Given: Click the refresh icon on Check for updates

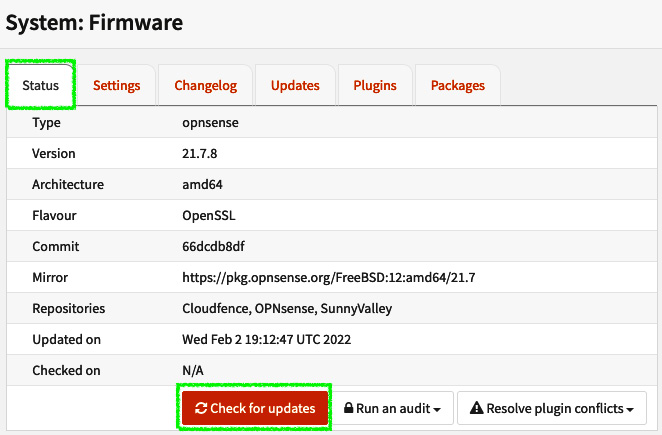Looking at the screenshot, I should [201, 408].
